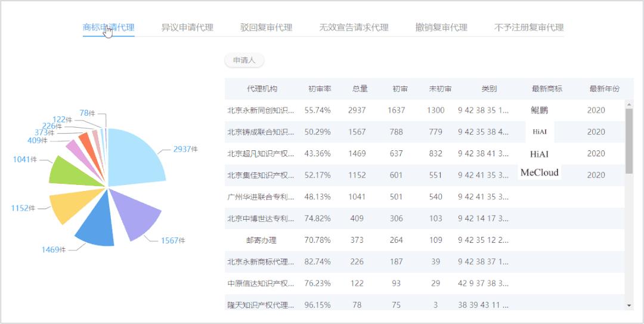Click the 申请人 filter button
Viewport: 644px width, 324px height.
(244, 60)
